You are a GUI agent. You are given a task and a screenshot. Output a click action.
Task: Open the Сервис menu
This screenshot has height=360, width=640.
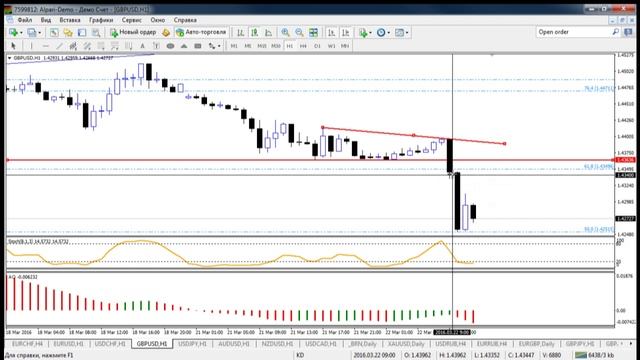pyautogui.click(x=131, y=20)
